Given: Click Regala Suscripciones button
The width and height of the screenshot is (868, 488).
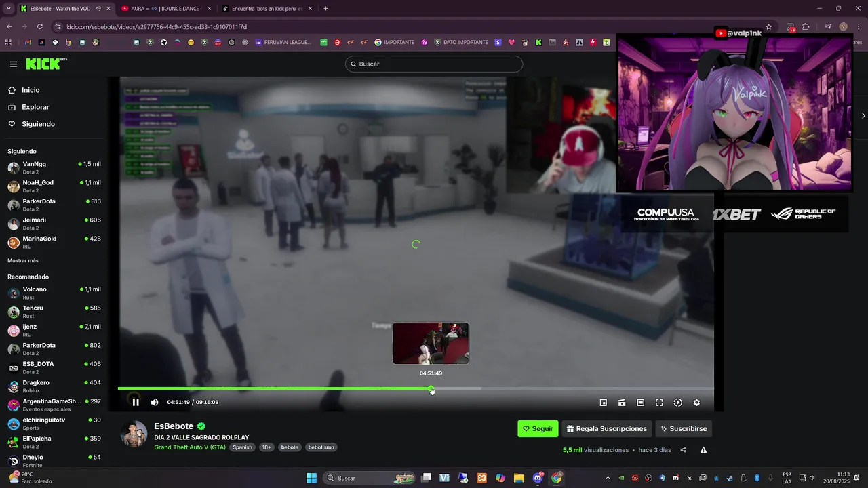Looking at the screenshot, I should tap(606, 429).
